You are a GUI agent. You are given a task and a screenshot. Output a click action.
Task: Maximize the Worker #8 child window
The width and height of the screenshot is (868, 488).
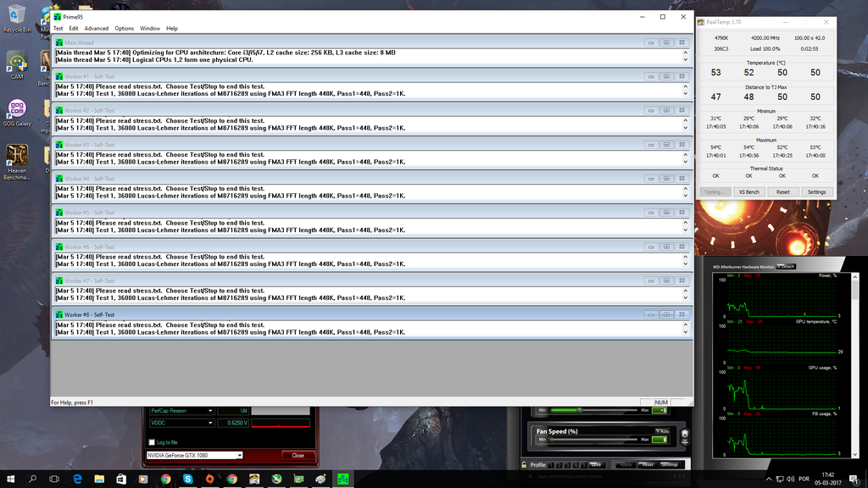point(666,314)
